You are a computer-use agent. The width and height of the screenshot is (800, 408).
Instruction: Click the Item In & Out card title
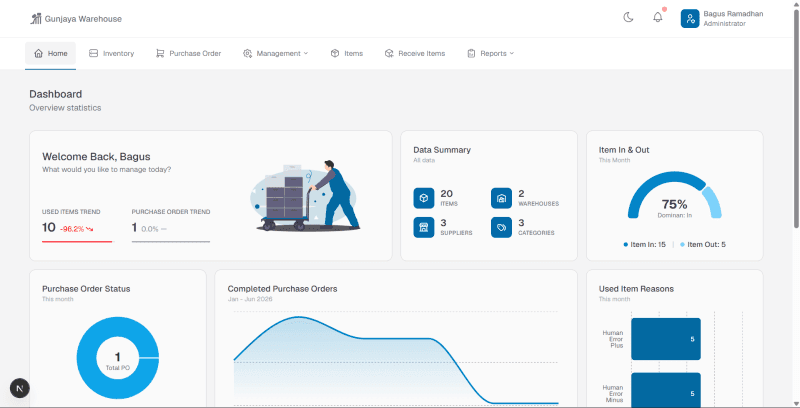(x=624, y=150)
